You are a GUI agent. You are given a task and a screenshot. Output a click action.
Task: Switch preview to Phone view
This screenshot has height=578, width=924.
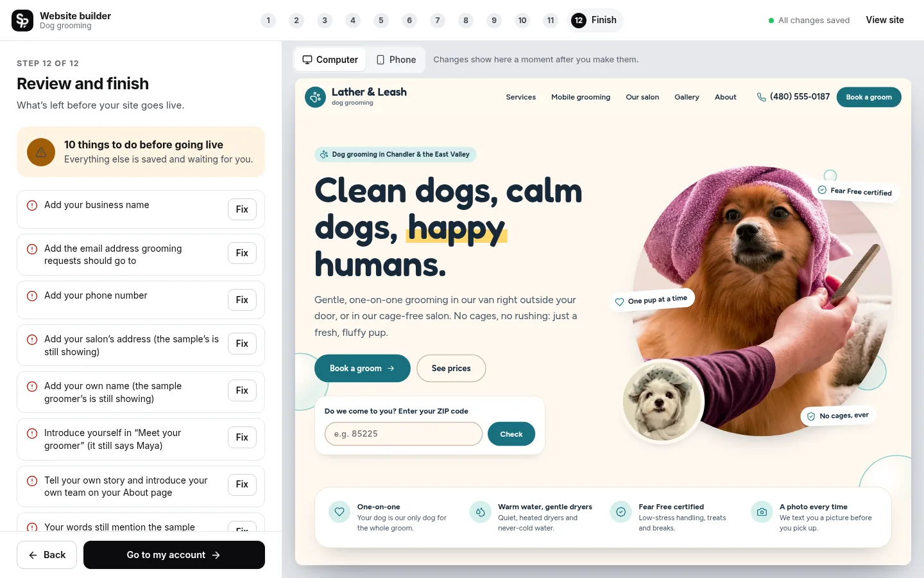pyautogui.click(x=396, y=60)
